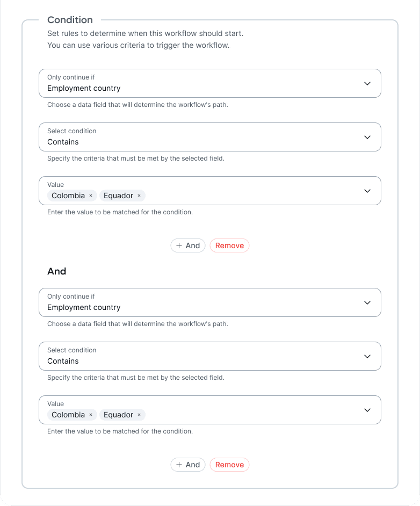
Task: Expand chevron of first Value dropdown
Action: tap(367, 191)
